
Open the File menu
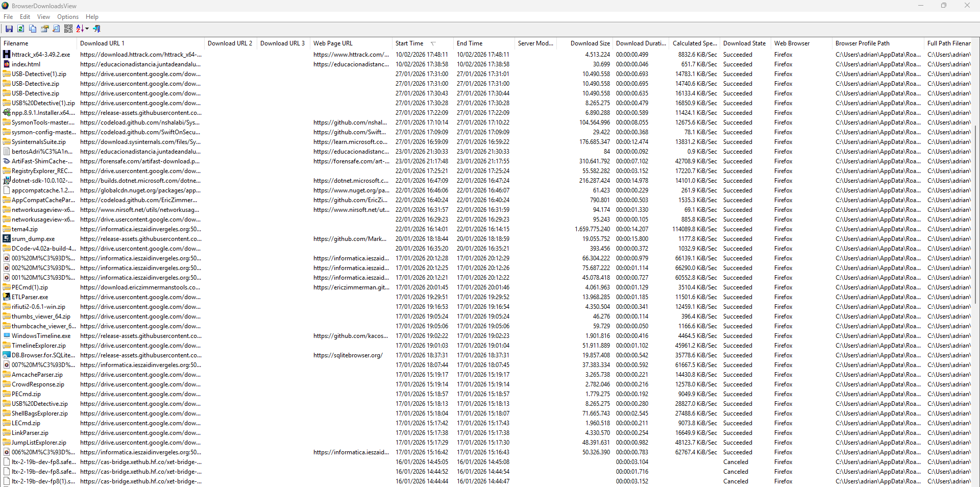pos(8,17)
